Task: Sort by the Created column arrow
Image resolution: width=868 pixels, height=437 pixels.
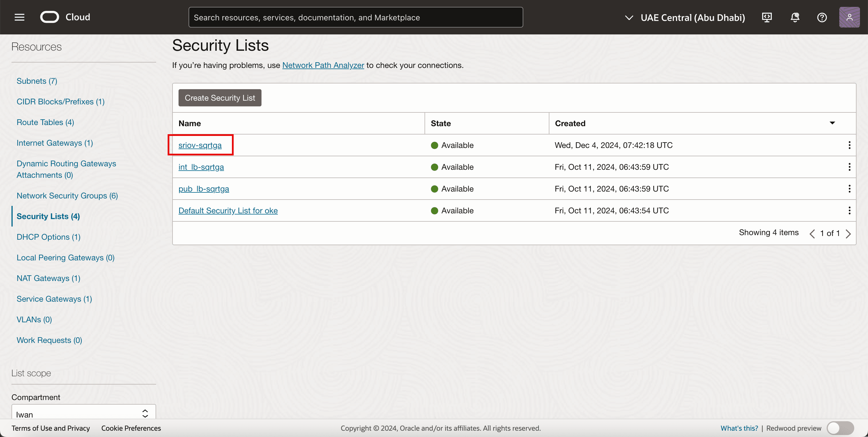Action: pyautogui.click(x=832, y=123)
